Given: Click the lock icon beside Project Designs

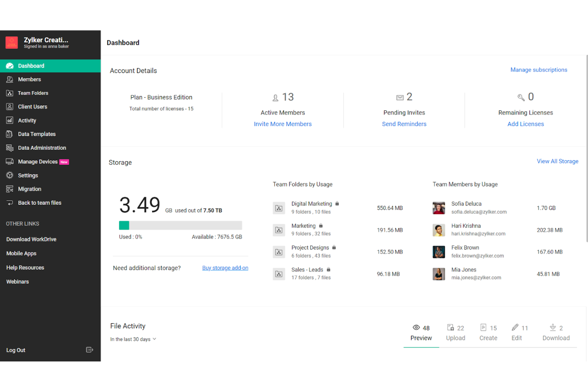Looking at the screenshot, I should pos(334,247).
